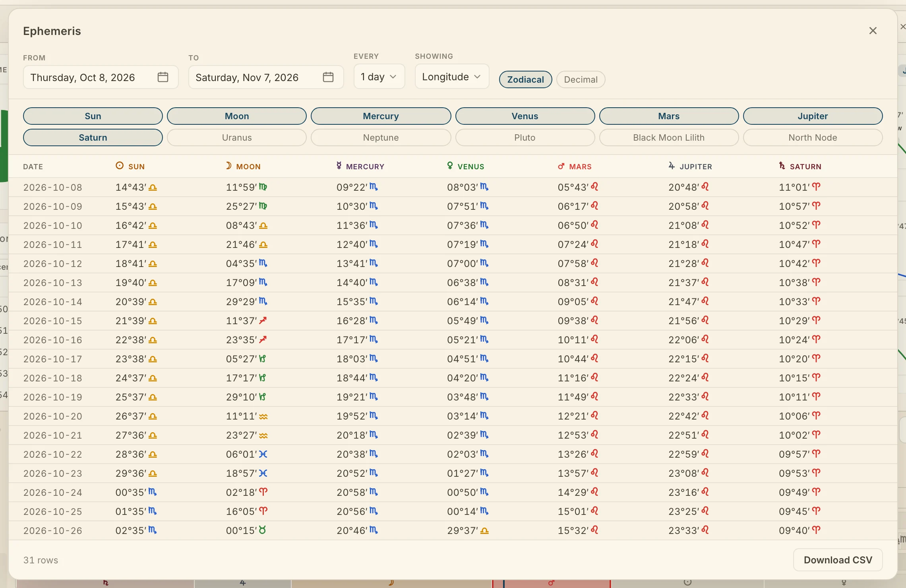Click the FROM date field Thursday, Oct 8, 2026
Viewport: 906px width, 588px height.
pyautogui.click(x=101, y=77)
